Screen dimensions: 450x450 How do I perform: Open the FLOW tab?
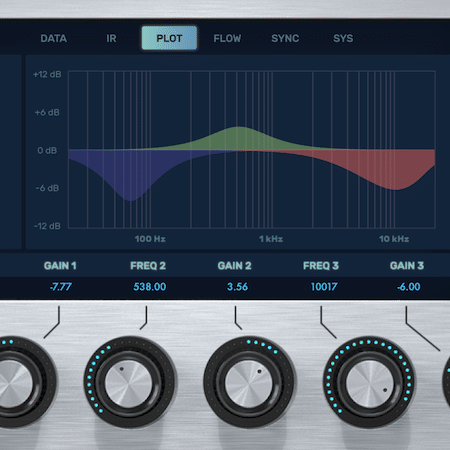tap(227, 38)
